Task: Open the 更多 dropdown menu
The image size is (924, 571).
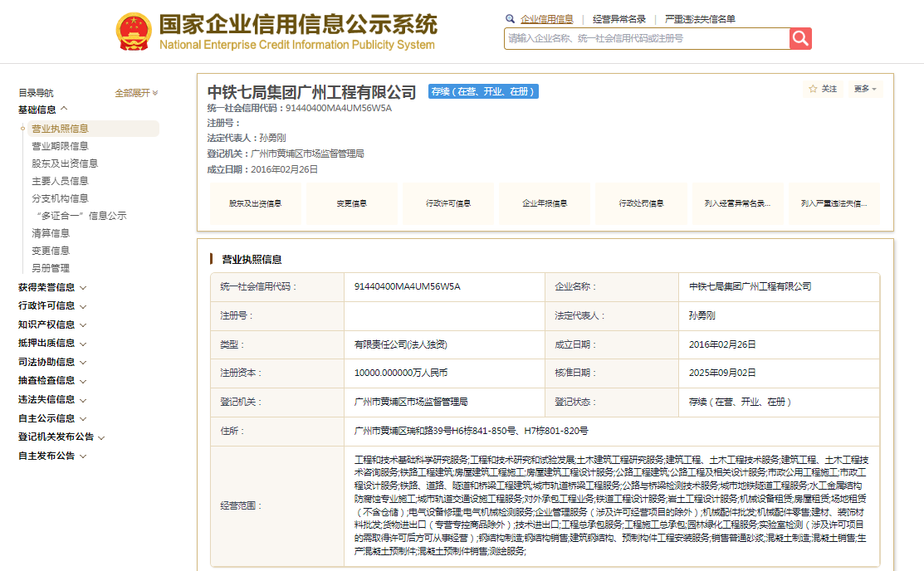Action: point(865,89)
